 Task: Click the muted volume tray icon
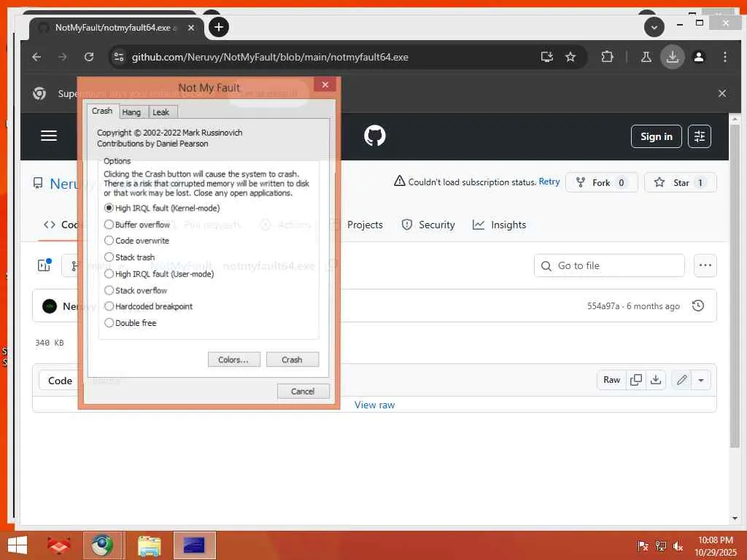pyautogui.click(x=678, y=546)
